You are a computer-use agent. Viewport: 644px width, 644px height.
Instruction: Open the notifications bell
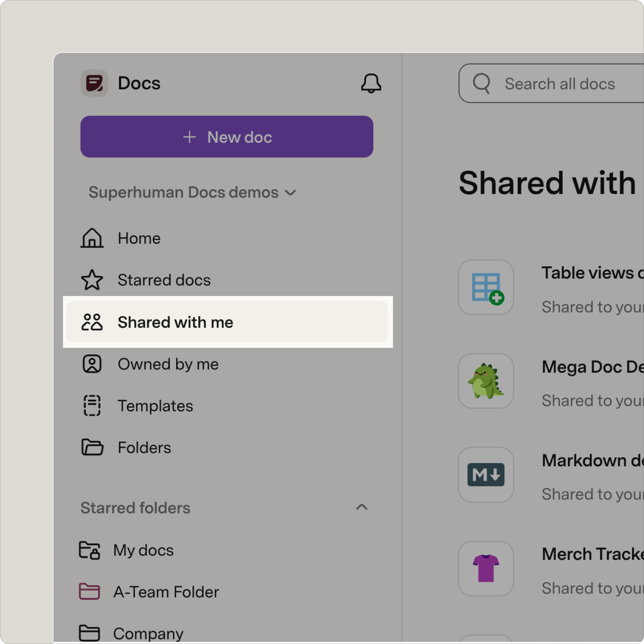click(x=371, y=83)
